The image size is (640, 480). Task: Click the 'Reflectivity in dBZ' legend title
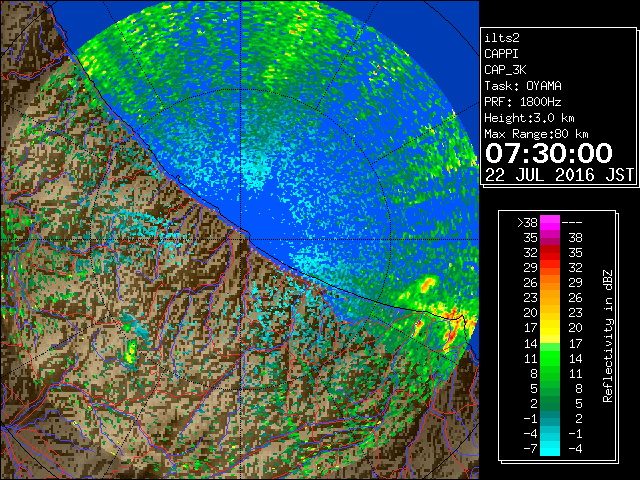click(608, 336)
